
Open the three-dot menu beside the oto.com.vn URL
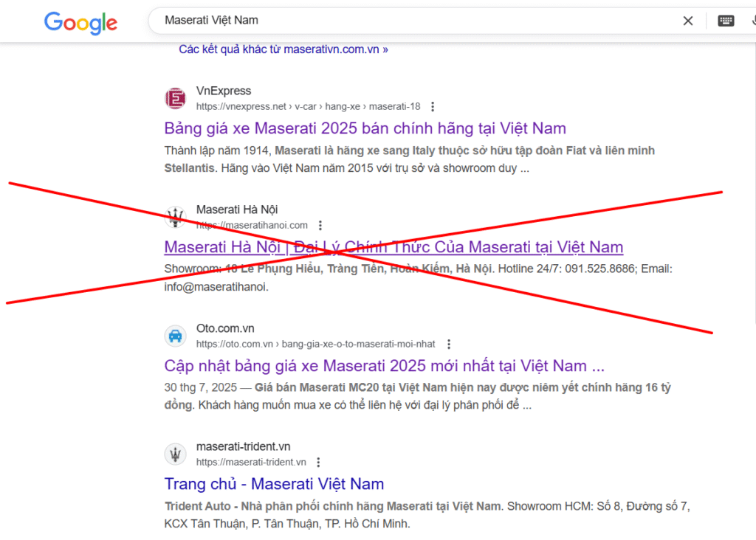coord(448,344)
